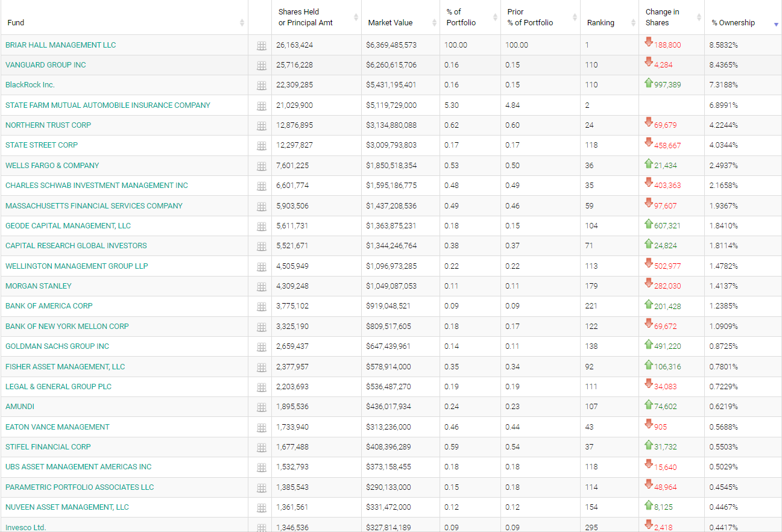
Task: Select market value $6,369,485,573
Action: click(x=391, y=45)
